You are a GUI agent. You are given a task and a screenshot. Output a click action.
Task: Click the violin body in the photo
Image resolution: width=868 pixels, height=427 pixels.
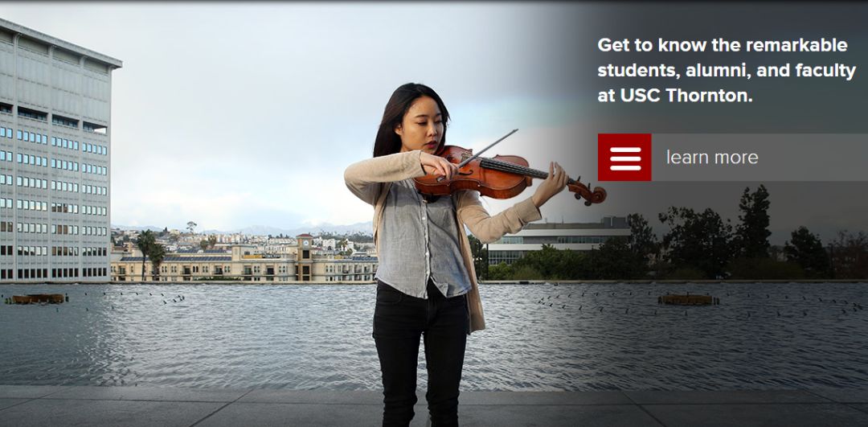[470, 174]
